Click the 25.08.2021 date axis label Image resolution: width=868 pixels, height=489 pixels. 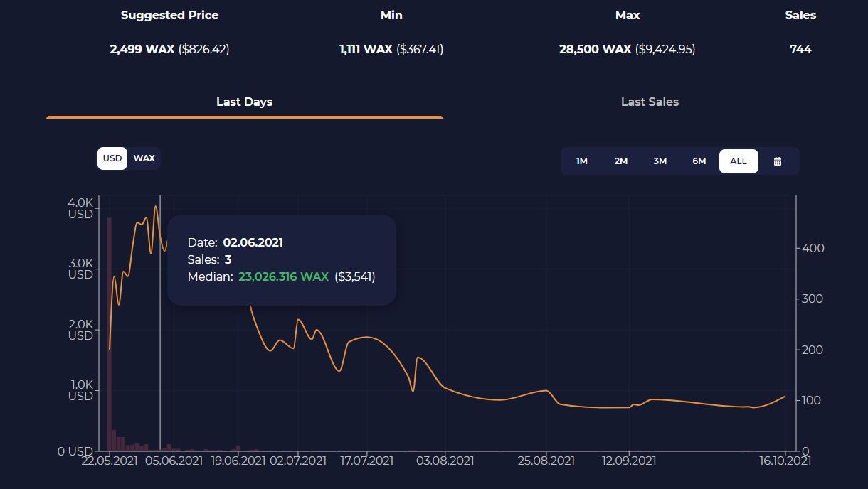(546, 461)
